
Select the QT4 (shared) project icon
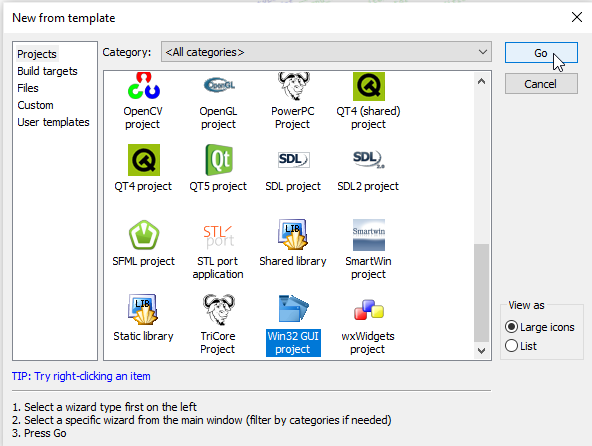point(368,86)
